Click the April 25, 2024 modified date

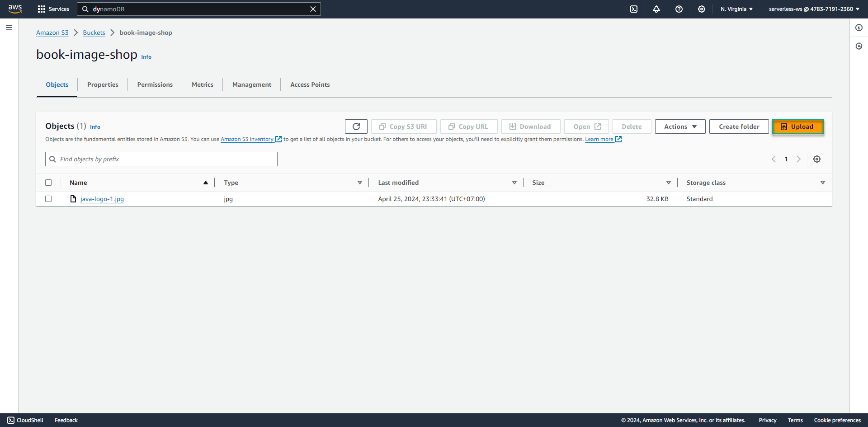pos(431,199)
